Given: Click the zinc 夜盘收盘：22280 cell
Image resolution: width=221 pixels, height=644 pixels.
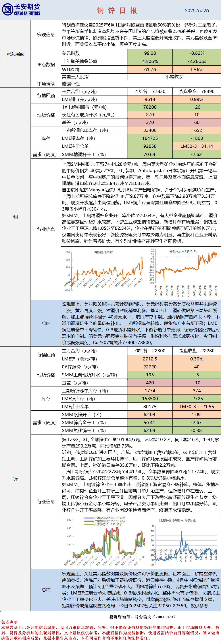Looking at the screenshot, I should (x=197, y=351).
